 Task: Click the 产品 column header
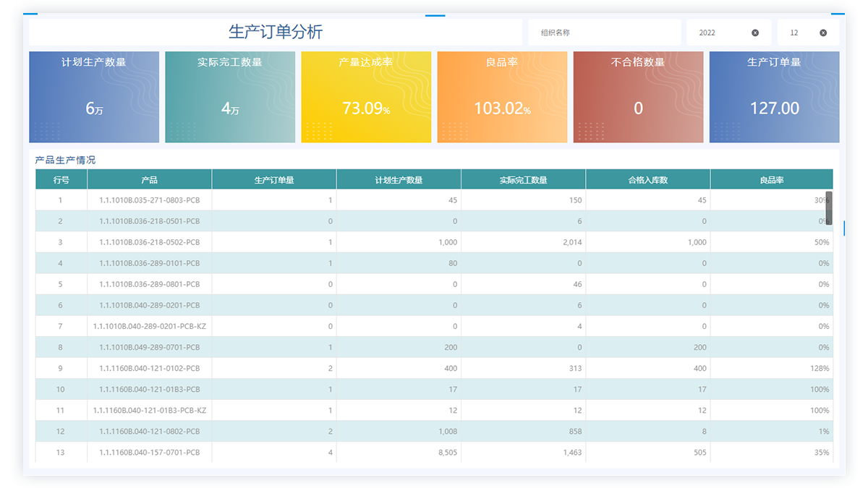(149, 180)
